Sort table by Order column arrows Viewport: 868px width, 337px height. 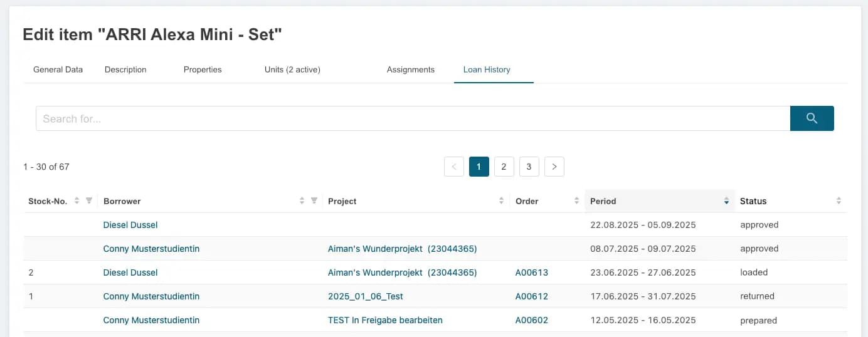pyautogui.click(x=576, y=201)
